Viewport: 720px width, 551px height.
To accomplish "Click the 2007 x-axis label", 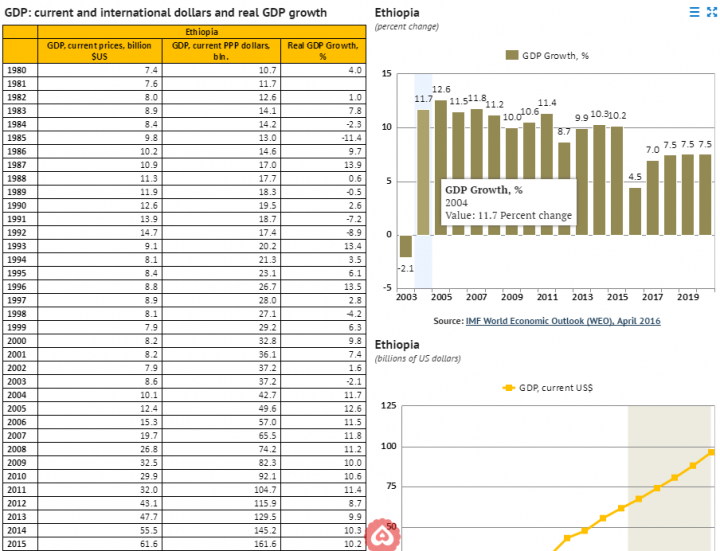I will coord(477,297).
